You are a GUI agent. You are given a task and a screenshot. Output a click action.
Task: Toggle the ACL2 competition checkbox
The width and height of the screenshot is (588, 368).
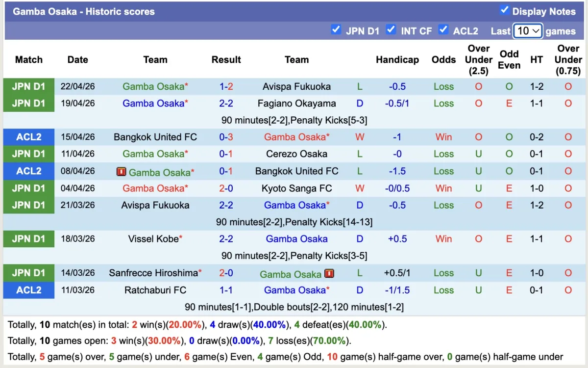click(443, 30)
